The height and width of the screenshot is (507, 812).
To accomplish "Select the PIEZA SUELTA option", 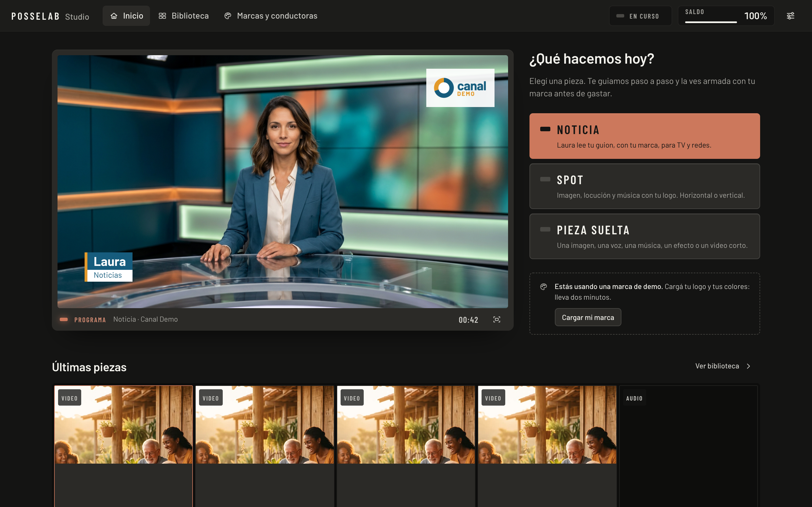I will (x=644, y=236).
